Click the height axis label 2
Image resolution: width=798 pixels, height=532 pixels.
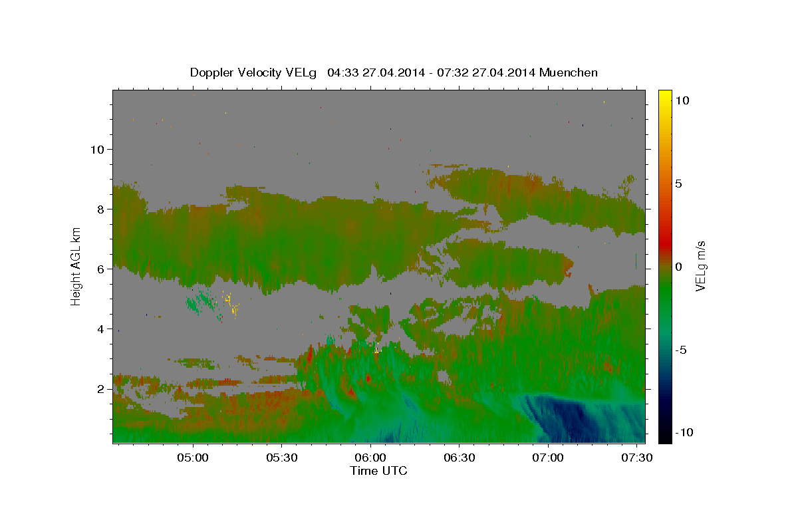[101, 388]
